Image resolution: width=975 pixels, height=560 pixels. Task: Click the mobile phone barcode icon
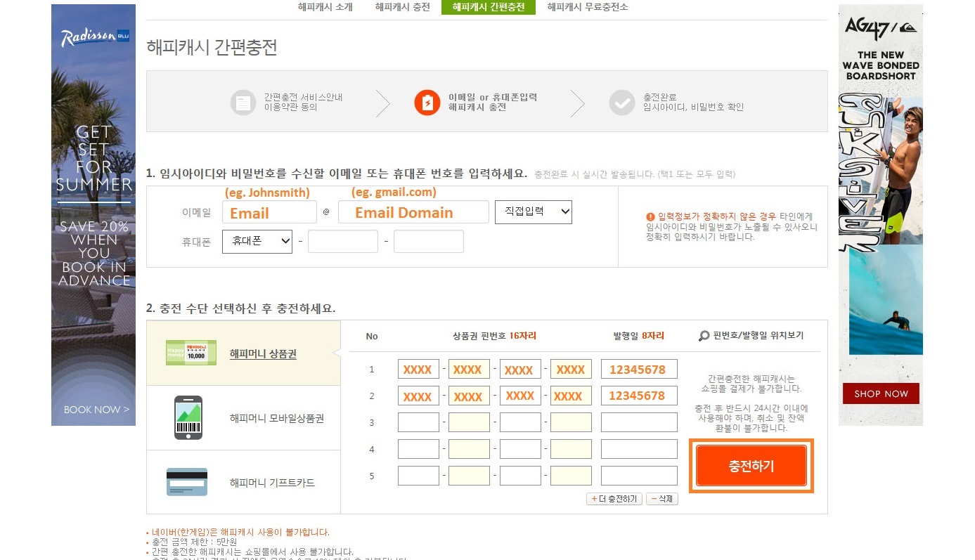point(188,417)
